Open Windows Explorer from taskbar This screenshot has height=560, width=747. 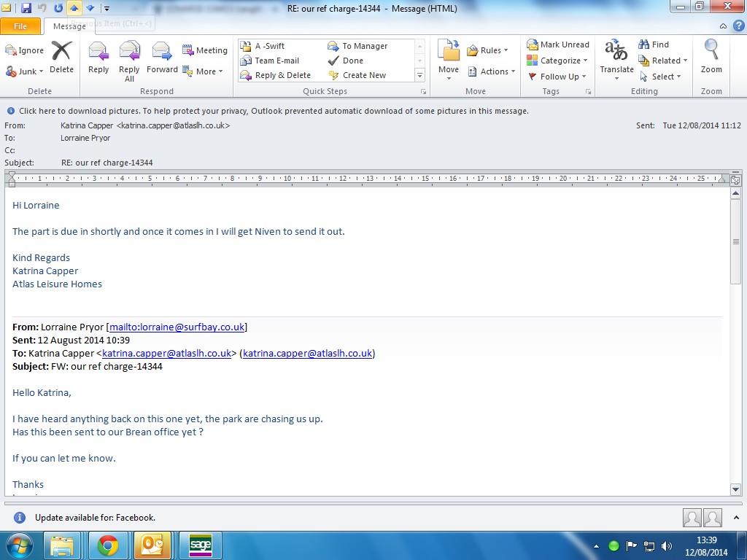[62, 545]
